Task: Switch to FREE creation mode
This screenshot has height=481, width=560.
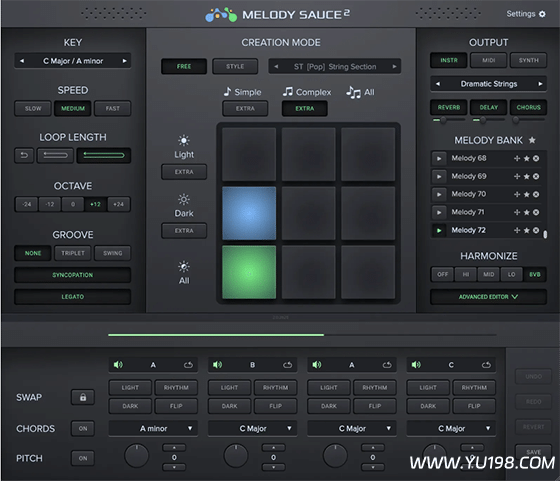Action: (x=184, y=66)
